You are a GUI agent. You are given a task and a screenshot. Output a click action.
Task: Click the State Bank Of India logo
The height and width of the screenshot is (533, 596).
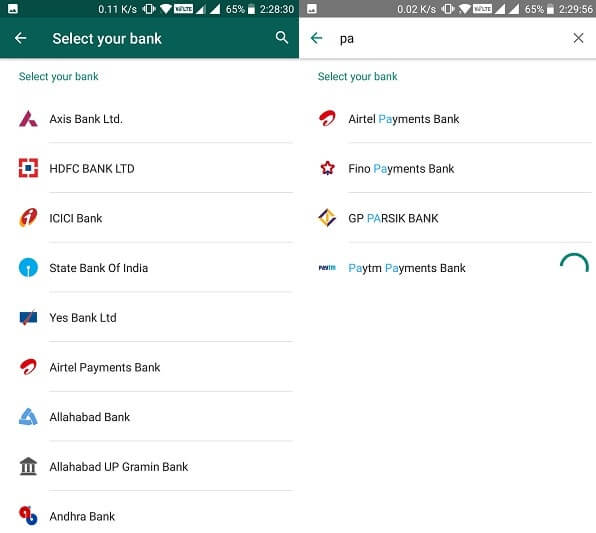(28, 268)
